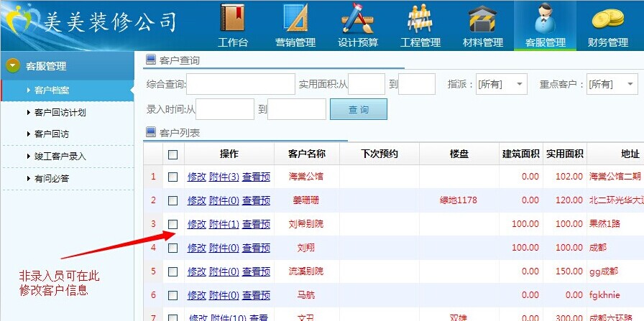Screen dimensions: 644x321
Task: Select the 材料管理 materials icon
Action: coord(482,19)
